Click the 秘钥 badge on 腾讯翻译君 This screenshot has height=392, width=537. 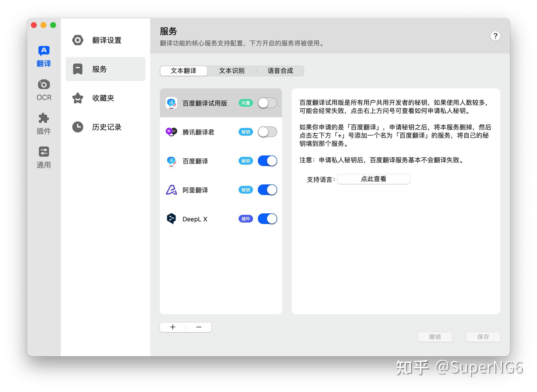[246, 132]
